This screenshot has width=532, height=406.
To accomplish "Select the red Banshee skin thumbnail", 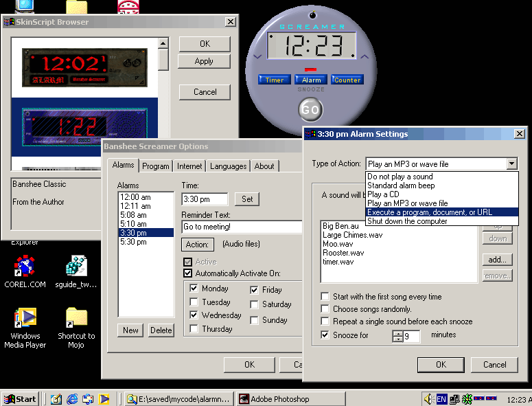I will pyautogui.click(x=84, y=67).
